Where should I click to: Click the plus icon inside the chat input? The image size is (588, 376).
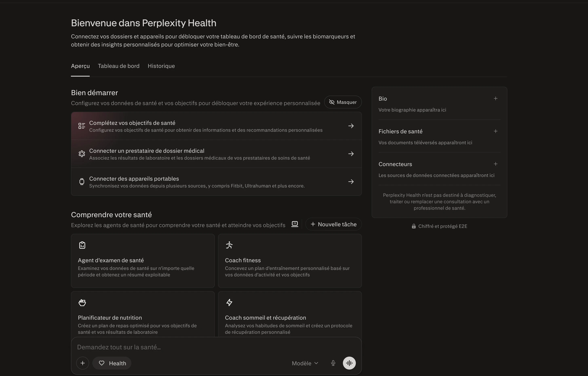[x=82, y=363]
